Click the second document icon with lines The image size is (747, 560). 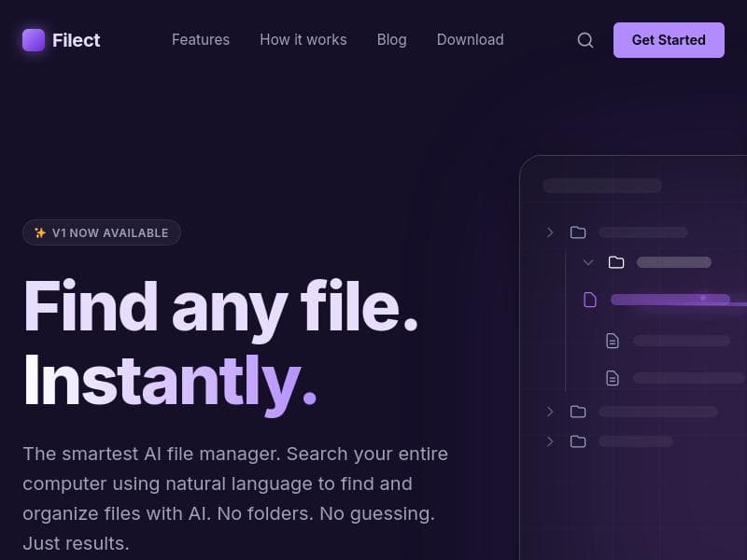[613, 378]
